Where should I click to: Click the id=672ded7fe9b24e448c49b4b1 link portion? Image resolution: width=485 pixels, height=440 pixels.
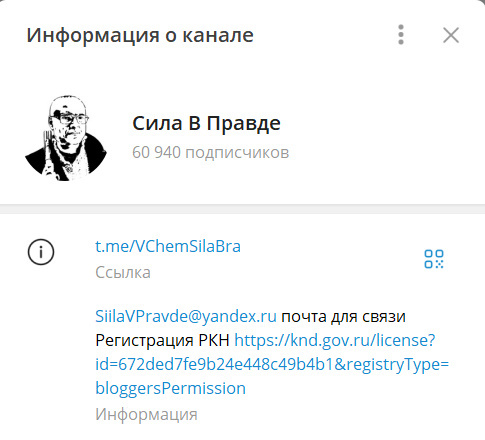(215, 364)
